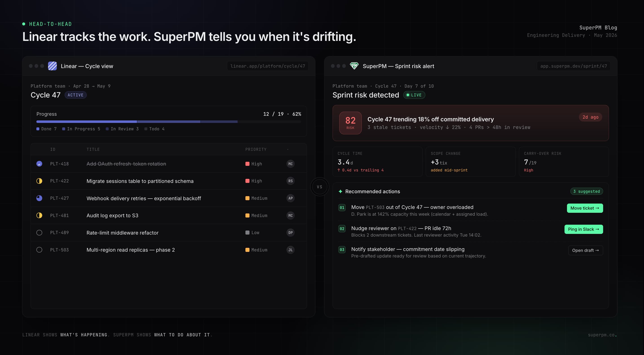Sort by the PRIORITY column header
The width and height of the screenshot is (644, 355).
(256, 149)
